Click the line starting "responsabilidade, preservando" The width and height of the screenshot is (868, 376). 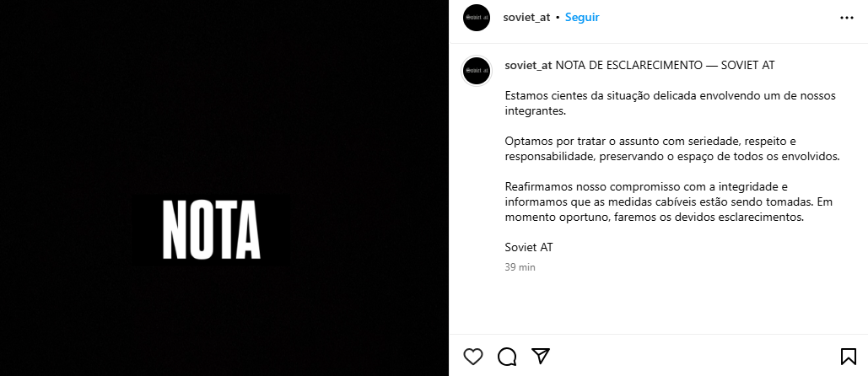point(672,157)
